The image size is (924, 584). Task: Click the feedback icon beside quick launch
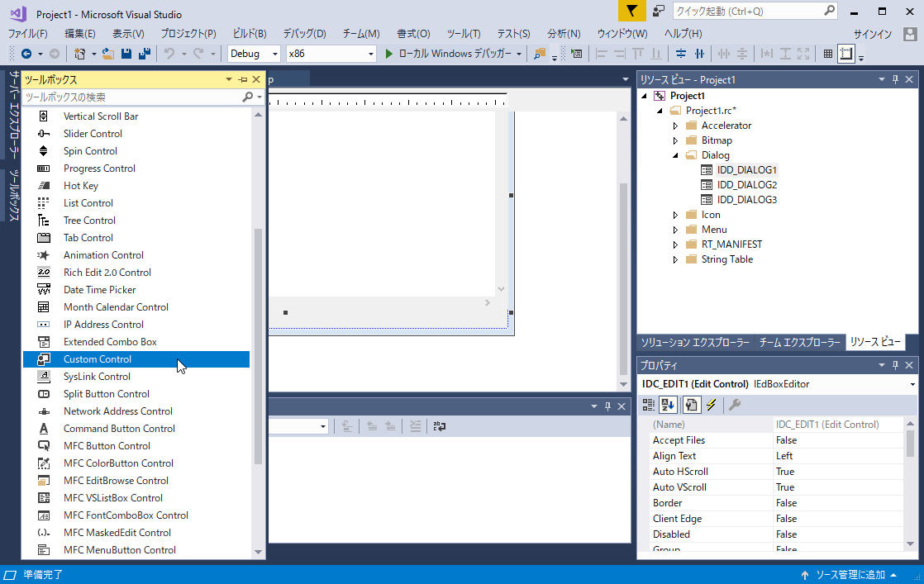click(658, 12)
